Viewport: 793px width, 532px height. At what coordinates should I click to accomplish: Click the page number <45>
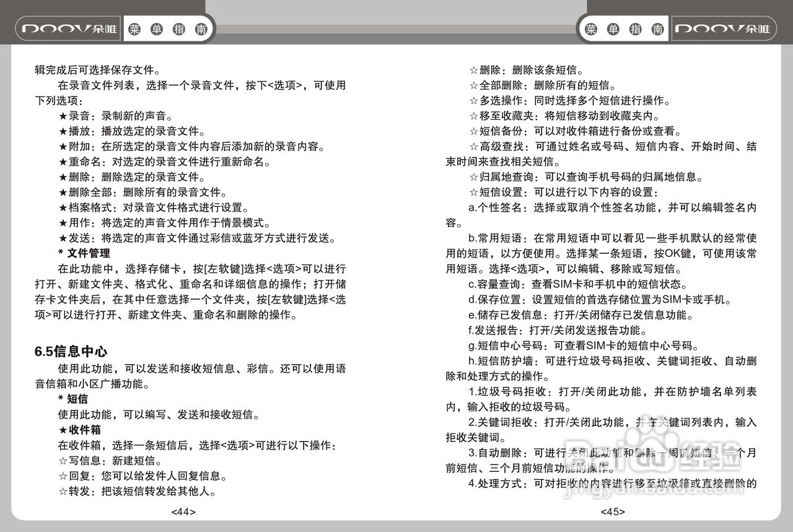613,512
